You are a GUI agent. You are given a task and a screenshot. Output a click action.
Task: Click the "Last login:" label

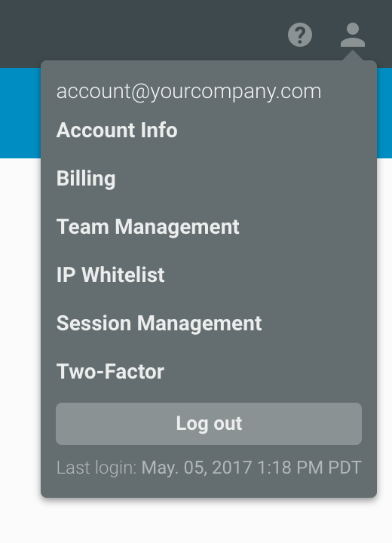(x=96, y=468)
